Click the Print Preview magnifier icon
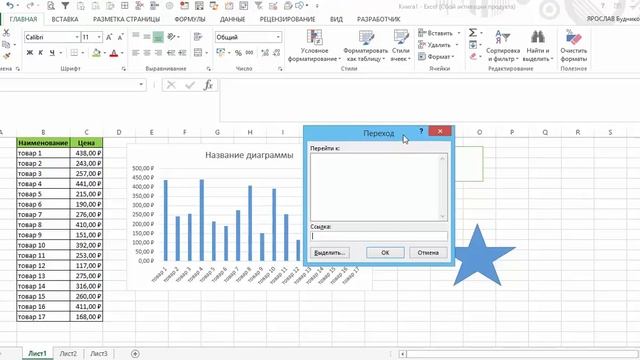The image size is (640, 360). click(x=51, y=6)
